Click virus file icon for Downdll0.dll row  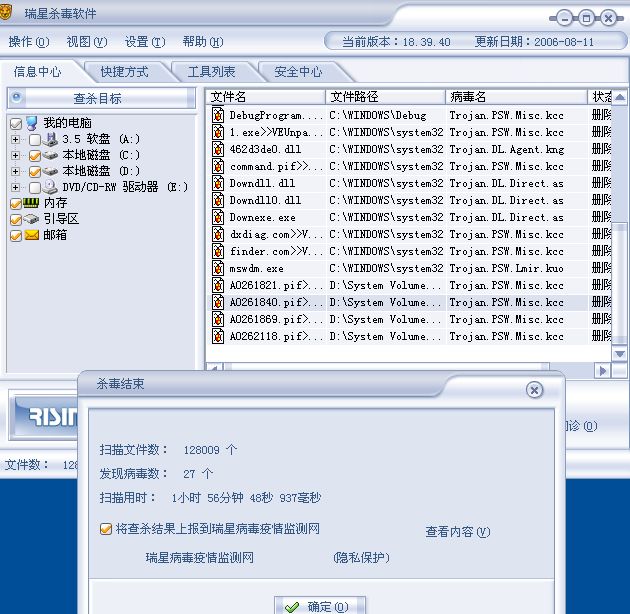click(218, 200)
